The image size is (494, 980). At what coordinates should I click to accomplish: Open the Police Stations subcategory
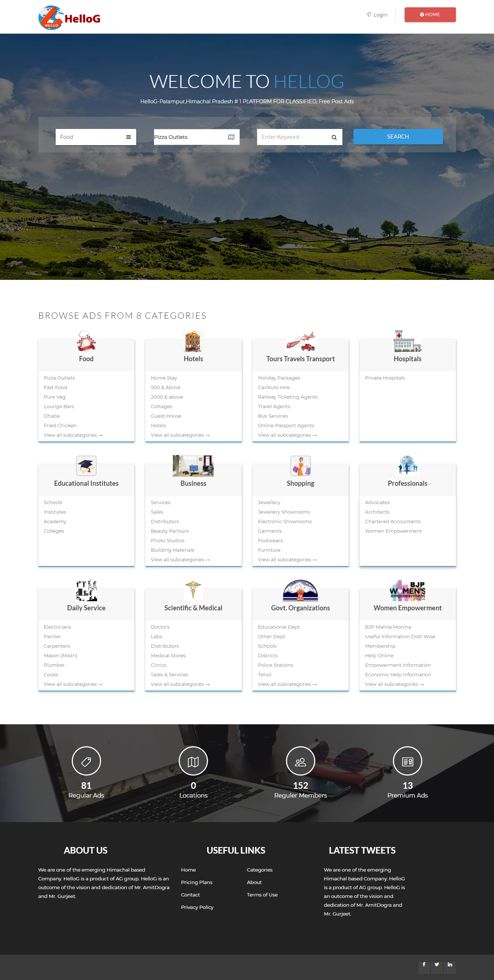(276, 665)
